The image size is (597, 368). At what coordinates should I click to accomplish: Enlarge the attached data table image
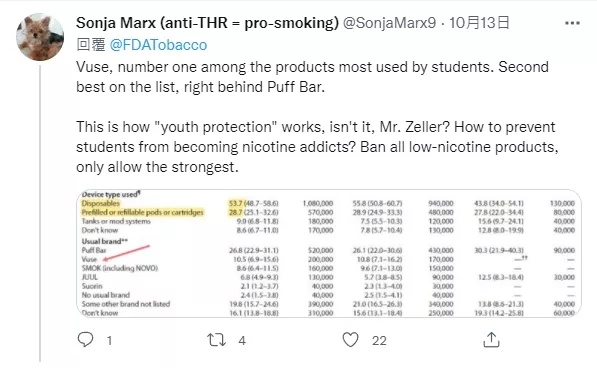[329, 253]
